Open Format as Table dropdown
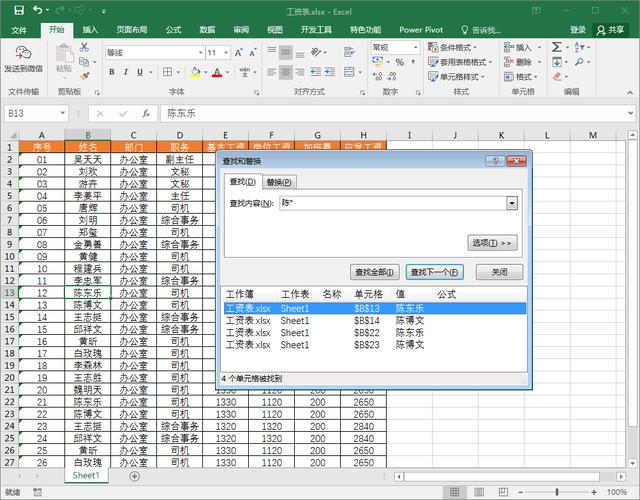The image size is (640, 500). pyautogui.click(x=460, y=62)
